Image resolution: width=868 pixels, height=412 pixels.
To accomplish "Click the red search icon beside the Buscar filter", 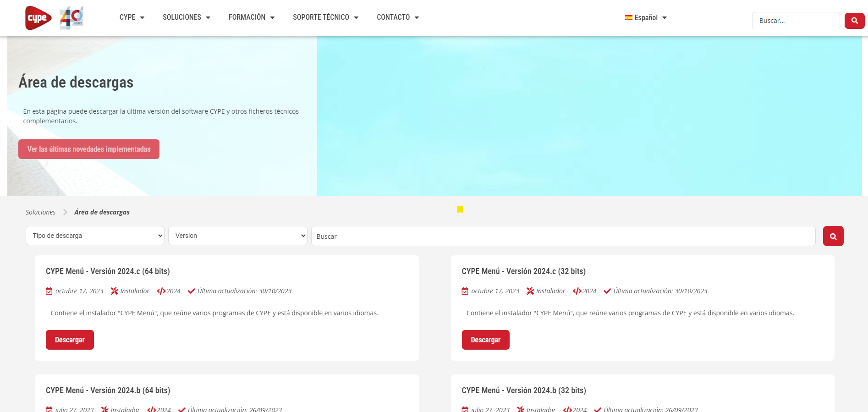I will 833,236.
